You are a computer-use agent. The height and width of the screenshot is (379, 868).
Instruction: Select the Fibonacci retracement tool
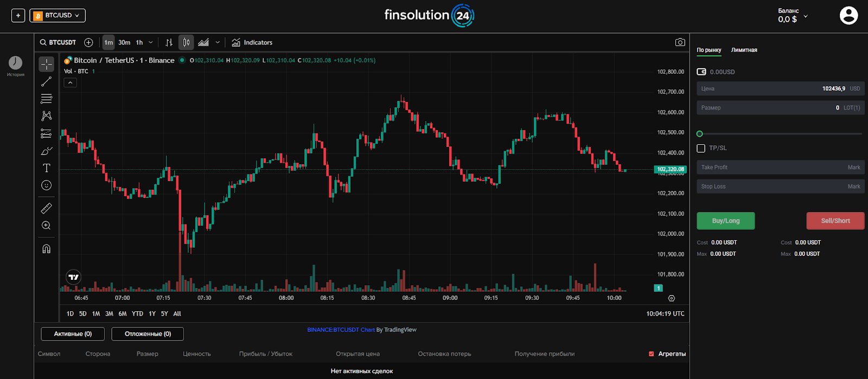[x=47, y=99]
